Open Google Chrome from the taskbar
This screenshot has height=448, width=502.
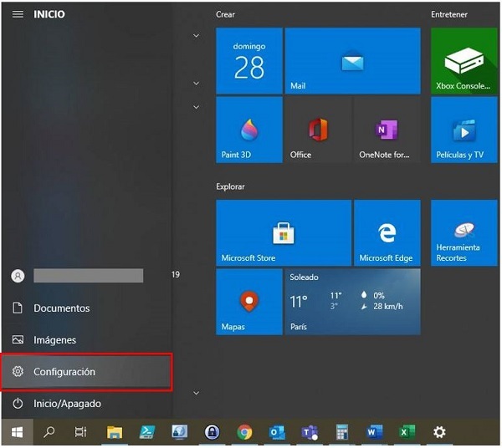[x=244, y=432]
